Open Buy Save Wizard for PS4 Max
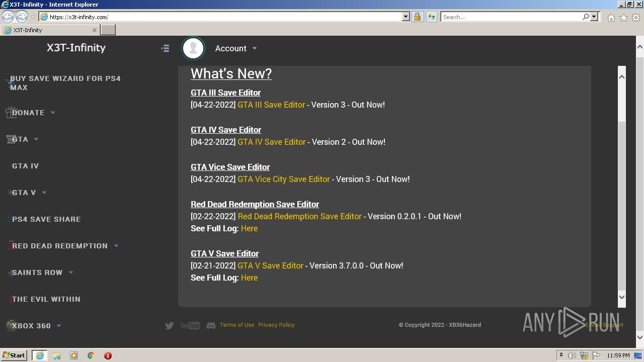Screen dimensions: 644x362 [65, 83]
